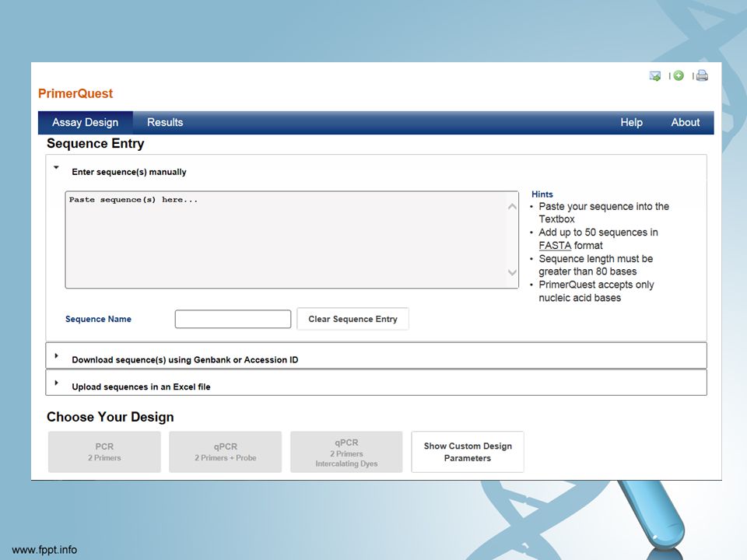
Task: Click the Clear Sequence Entry button
Action: (x=352, y=319)
